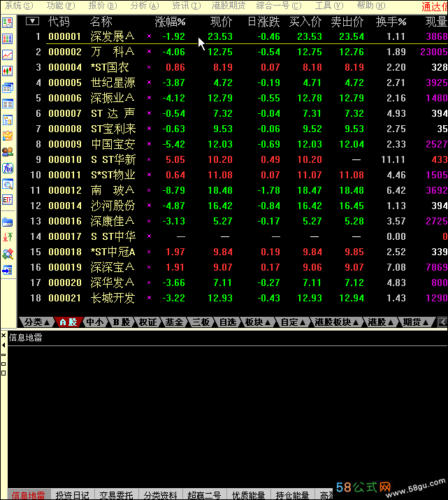Expand the 自定▲ custom tab menu
Screen dimensions: 448x500
click(x=293, y=322)
